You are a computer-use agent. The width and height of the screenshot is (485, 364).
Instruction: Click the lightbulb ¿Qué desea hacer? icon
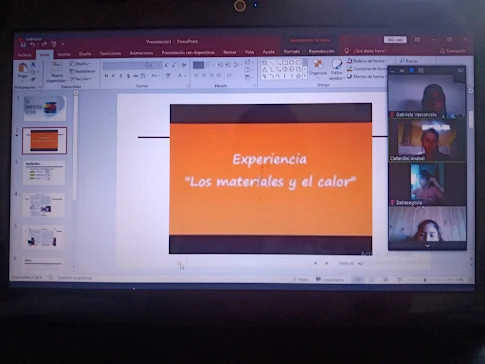click(x=346, y=51)
